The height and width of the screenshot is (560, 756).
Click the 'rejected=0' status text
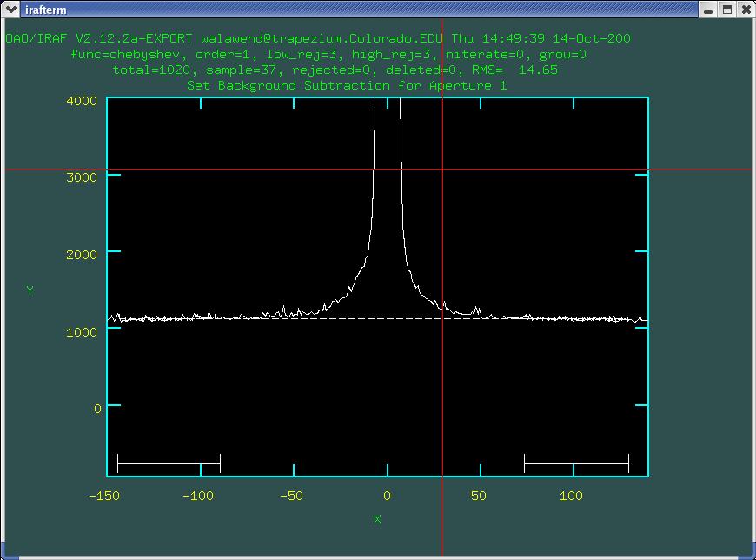(x=331, y=70)
